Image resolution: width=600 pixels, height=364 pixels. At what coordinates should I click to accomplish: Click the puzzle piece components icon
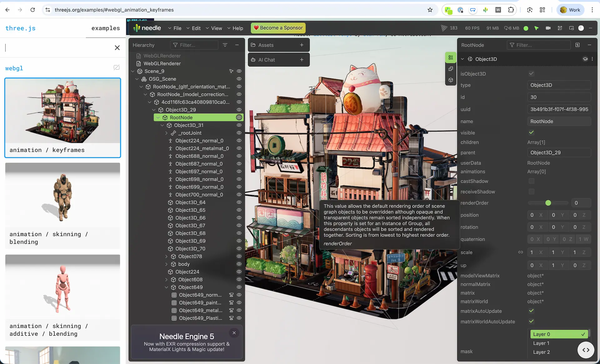[451, 69]
